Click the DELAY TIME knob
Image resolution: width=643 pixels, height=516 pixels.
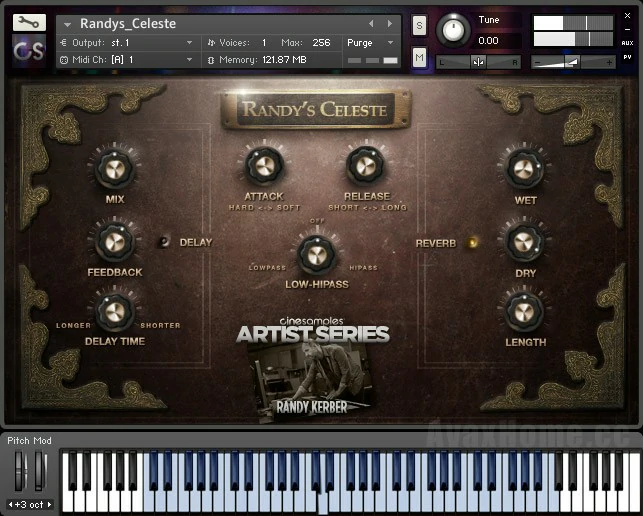pyautogui.click(x=115, y=312)
